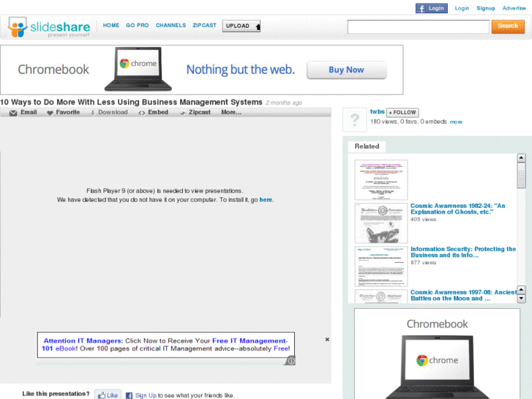
Task: Click the Favorite heart icon
Action: [x=50, y=113]
